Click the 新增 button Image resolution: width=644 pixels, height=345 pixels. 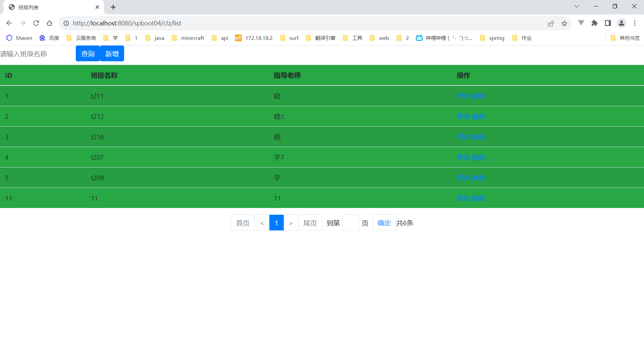112,54
